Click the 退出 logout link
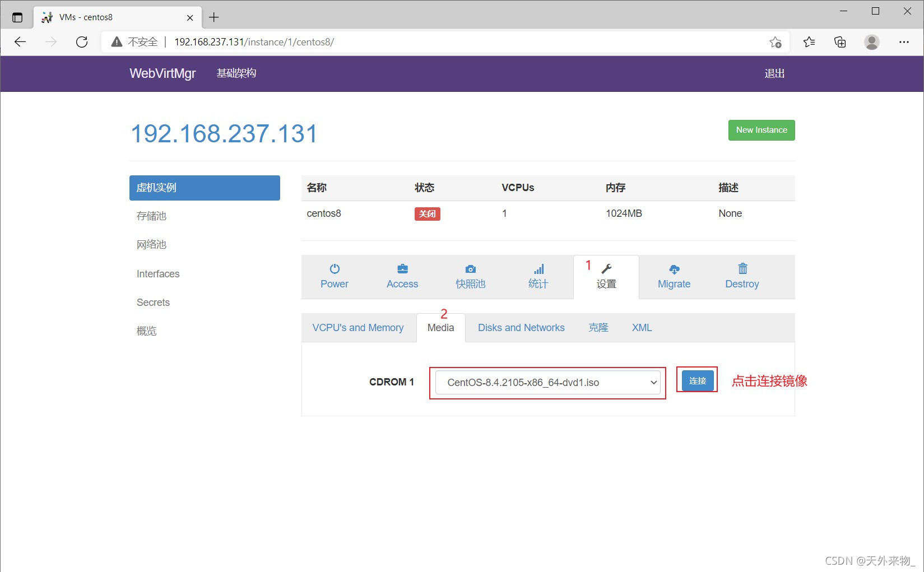Screen dimensions: 924x572 pyautogui.click(x=774, y=73)
